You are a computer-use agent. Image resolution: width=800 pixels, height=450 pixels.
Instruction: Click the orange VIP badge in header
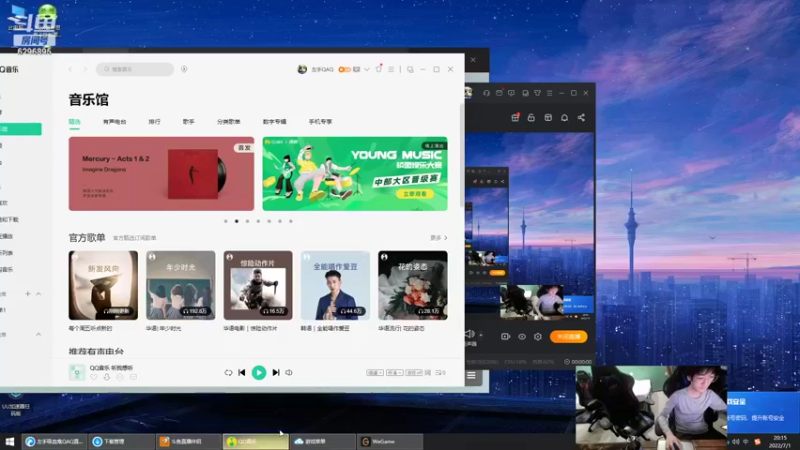point(344,69)
